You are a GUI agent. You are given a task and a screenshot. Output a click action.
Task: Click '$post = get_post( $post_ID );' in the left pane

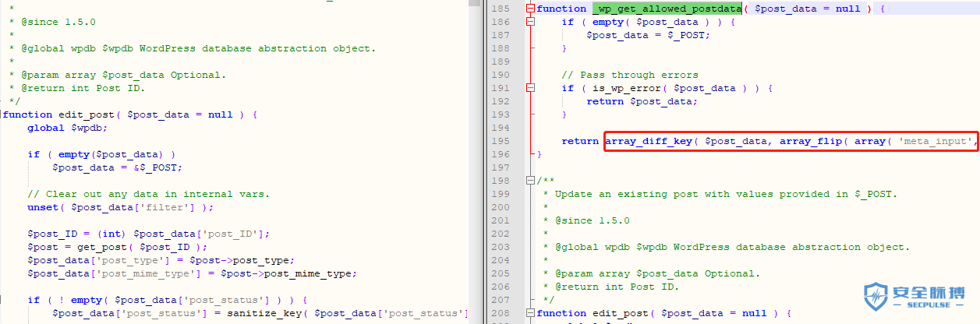pyautogui.click(x=118, y=247)
